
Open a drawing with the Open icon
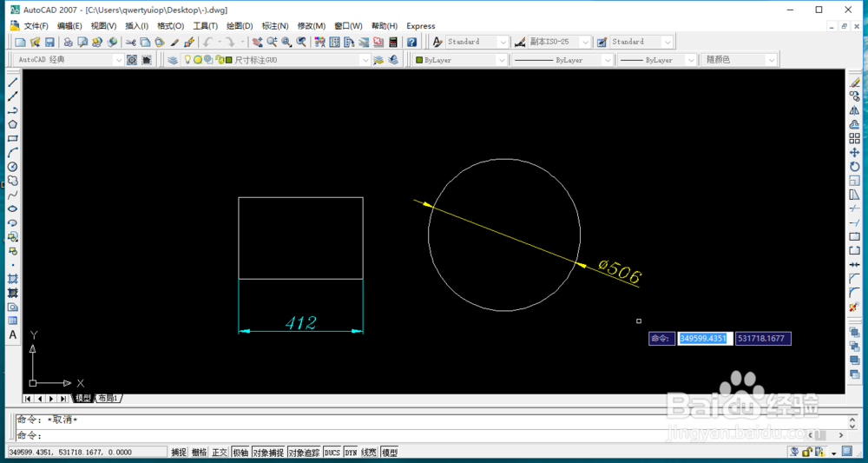coord(36,42)
